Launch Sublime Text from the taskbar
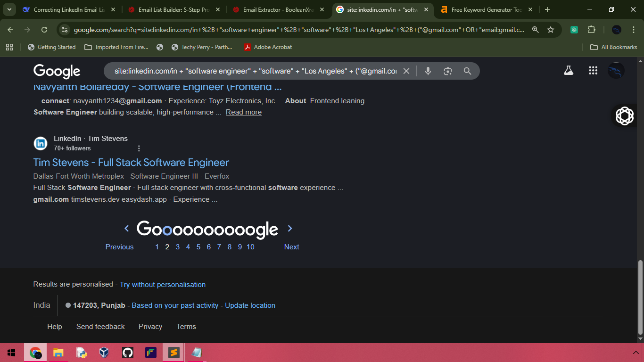The width and height of the screenshot is (644, 362). click(x=173, y=352)
